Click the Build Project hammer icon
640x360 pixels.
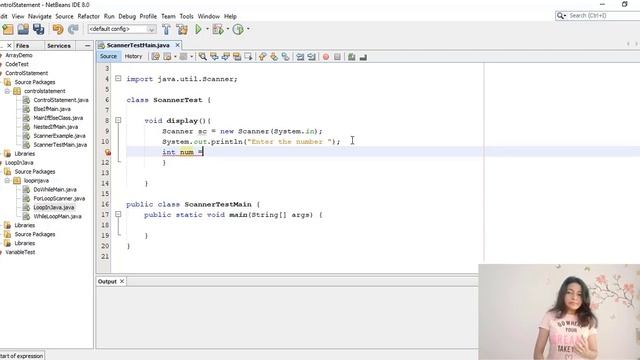point(166,29)
